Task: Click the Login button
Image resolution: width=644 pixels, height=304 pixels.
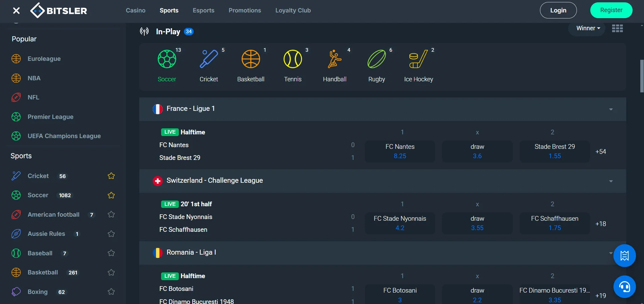Action: [558, 10]
